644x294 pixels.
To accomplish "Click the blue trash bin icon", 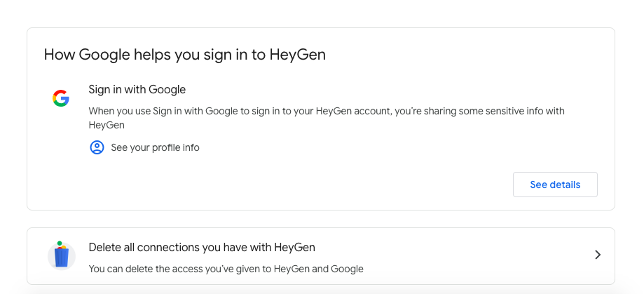I will tap(61, 255).
